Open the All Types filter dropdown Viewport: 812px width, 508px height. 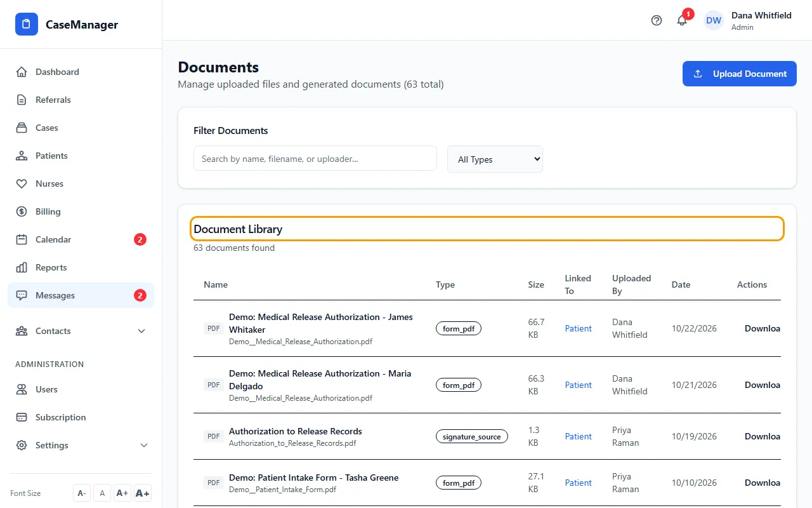click(495, 159)
